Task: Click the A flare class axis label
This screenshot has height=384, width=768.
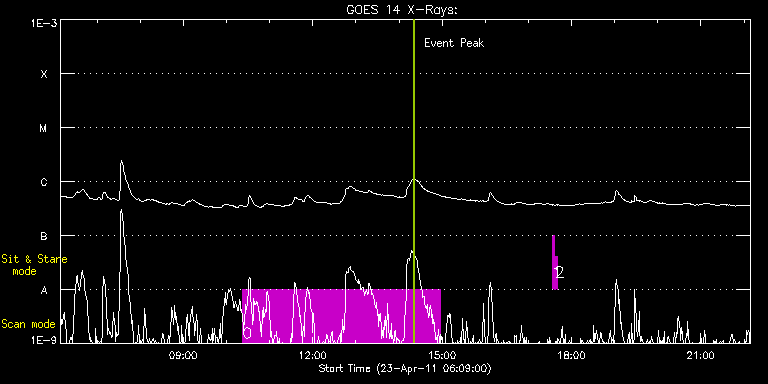Action: tap(44, 290)
